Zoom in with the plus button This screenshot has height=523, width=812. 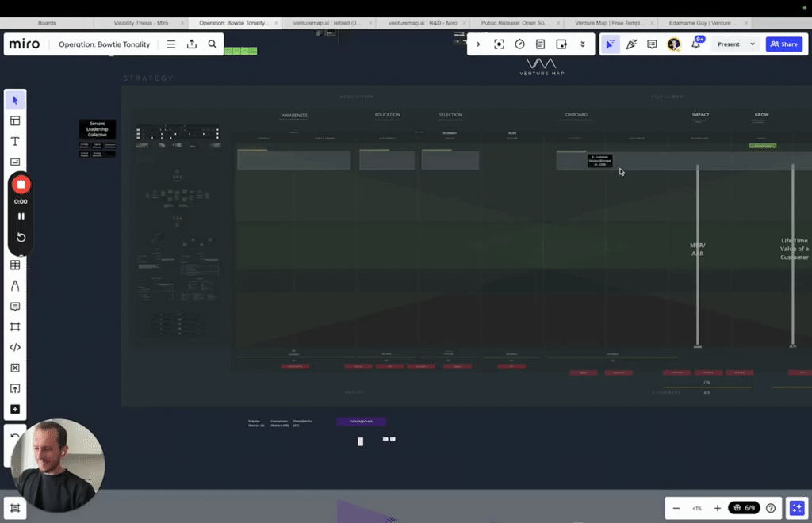coord(717,508)
